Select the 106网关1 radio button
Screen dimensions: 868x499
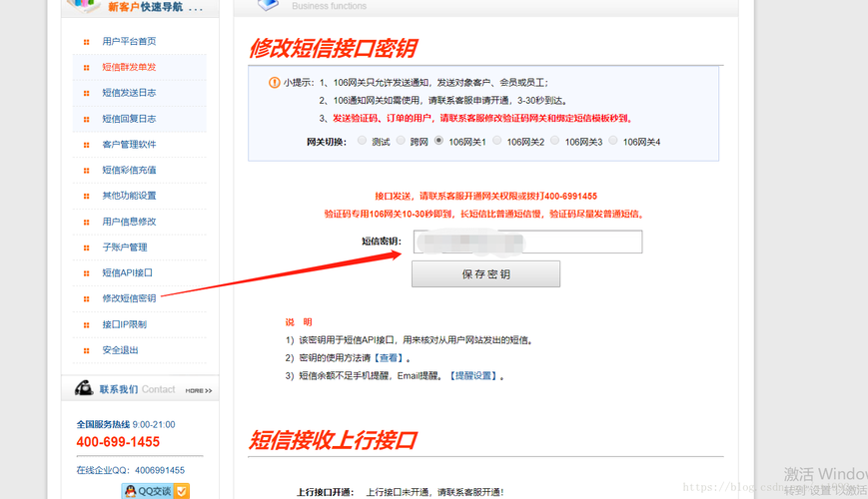click(x=438, y=141)
